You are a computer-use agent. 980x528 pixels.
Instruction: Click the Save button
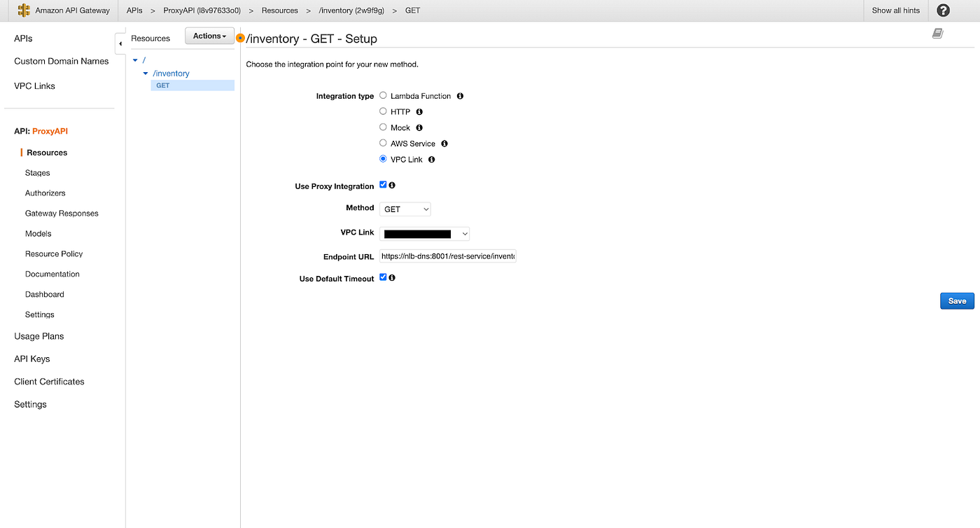tap(957, 301)
